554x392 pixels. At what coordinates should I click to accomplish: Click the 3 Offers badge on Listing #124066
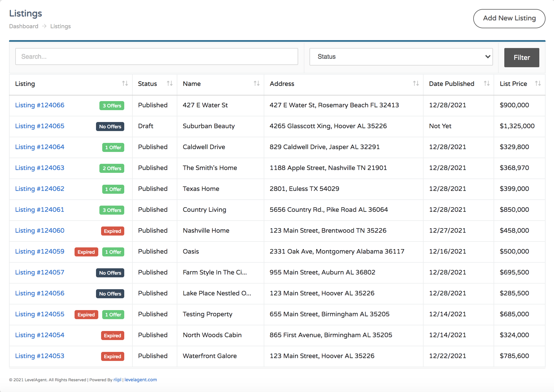pos(112,106)
